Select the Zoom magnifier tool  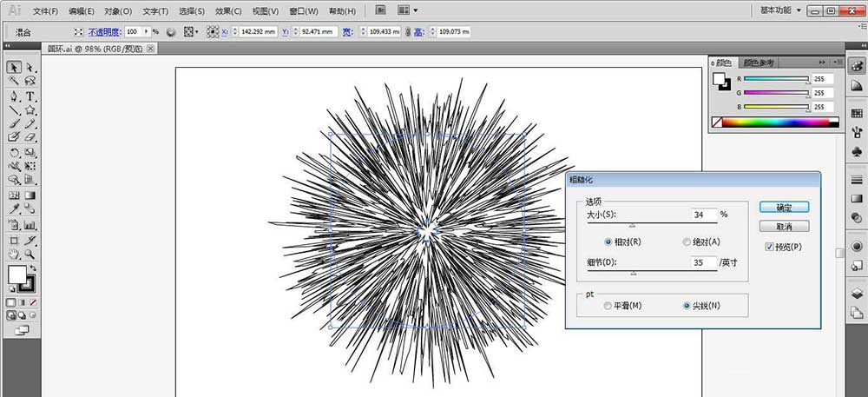pos(30,255)
